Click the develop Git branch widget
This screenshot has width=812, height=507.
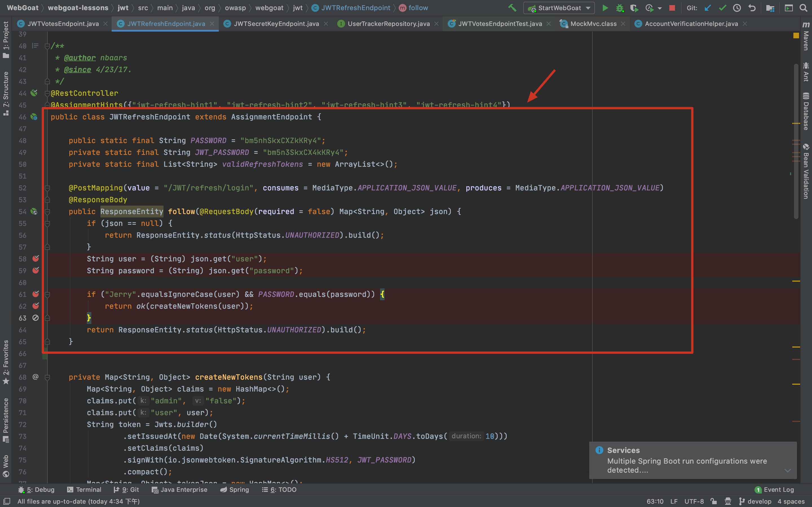pos(755,501)
